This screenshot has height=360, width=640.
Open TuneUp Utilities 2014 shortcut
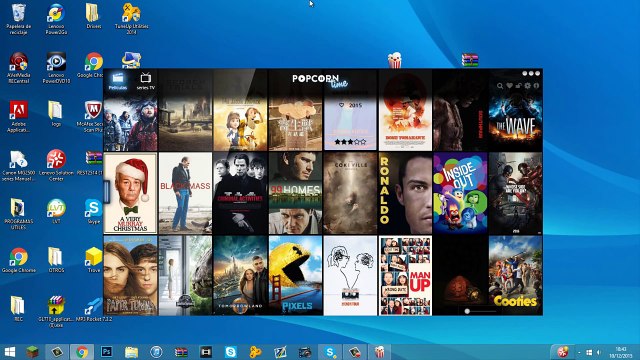pyautogui.click(x=131, y=19)
